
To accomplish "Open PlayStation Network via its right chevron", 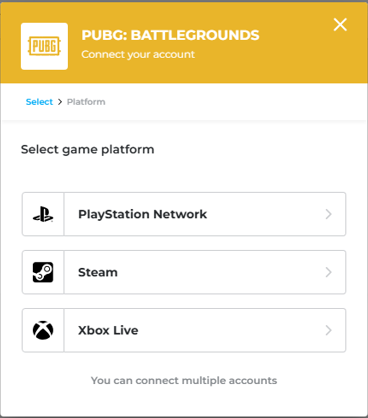I will coord(329,214).
